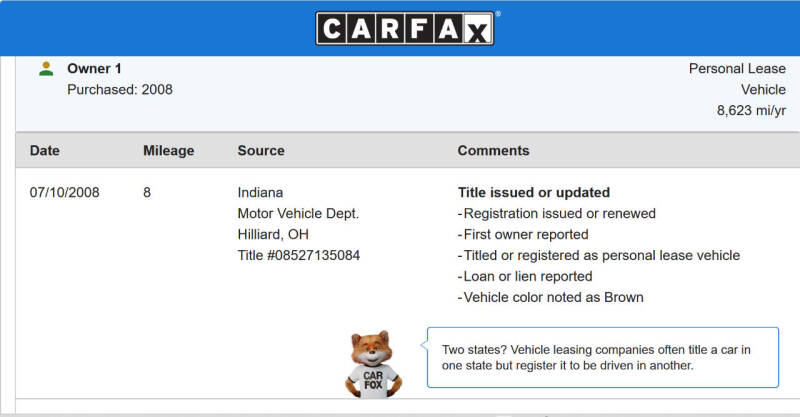The image size is (800, 417).
Task: Click the Owner 1 person icon
Action: pos(46,69)
